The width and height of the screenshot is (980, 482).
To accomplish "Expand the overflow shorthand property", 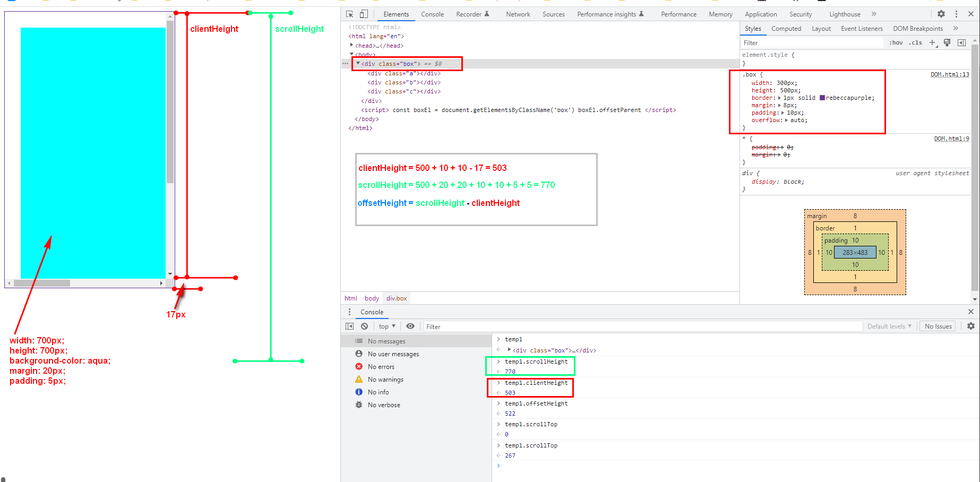I will 787,120.
